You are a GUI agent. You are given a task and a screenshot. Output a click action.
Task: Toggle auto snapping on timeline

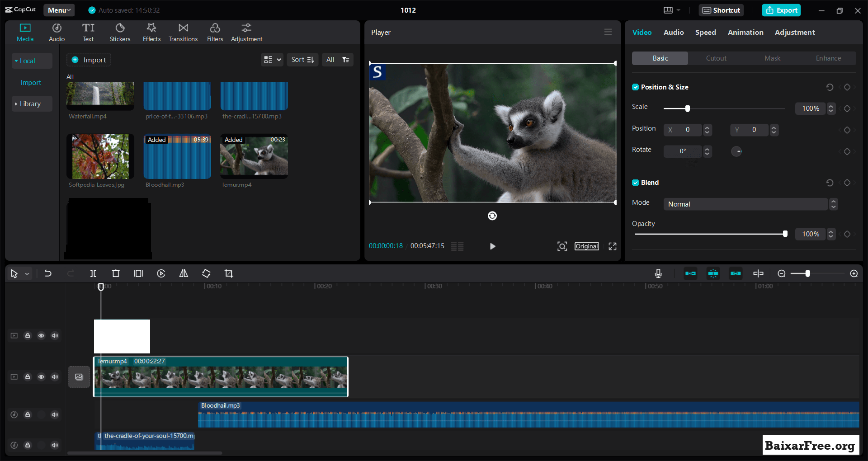[x=713, y=273]
